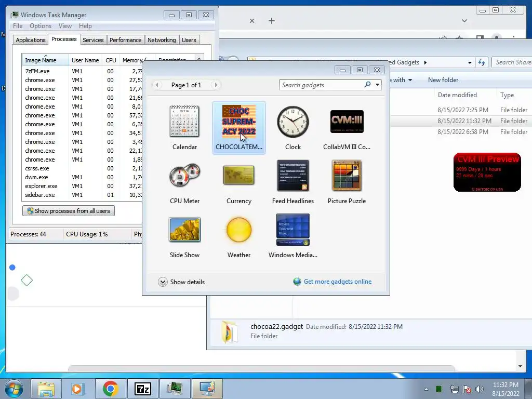Select the sidebar.exe process row

(82, 195)
